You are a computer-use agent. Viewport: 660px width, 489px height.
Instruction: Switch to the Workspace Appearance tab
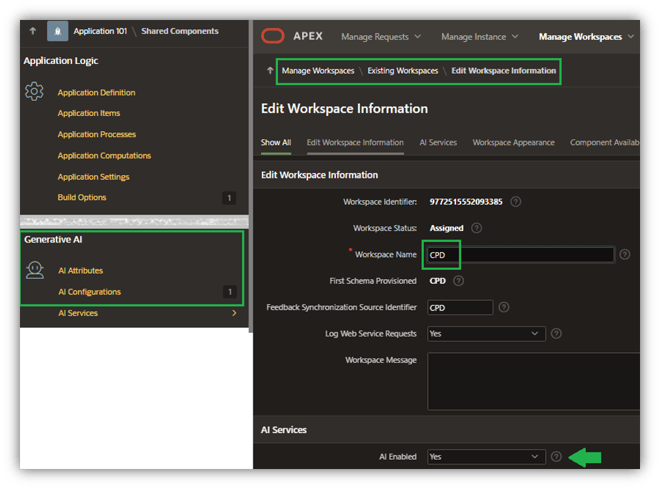click(x=513, y=143)
